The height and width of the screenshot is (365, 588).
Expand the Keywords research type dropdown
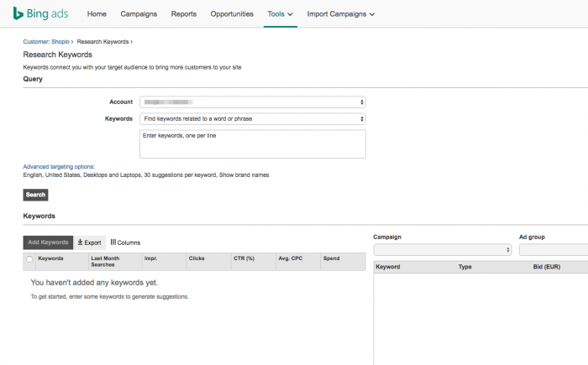[x=252, y=118]
